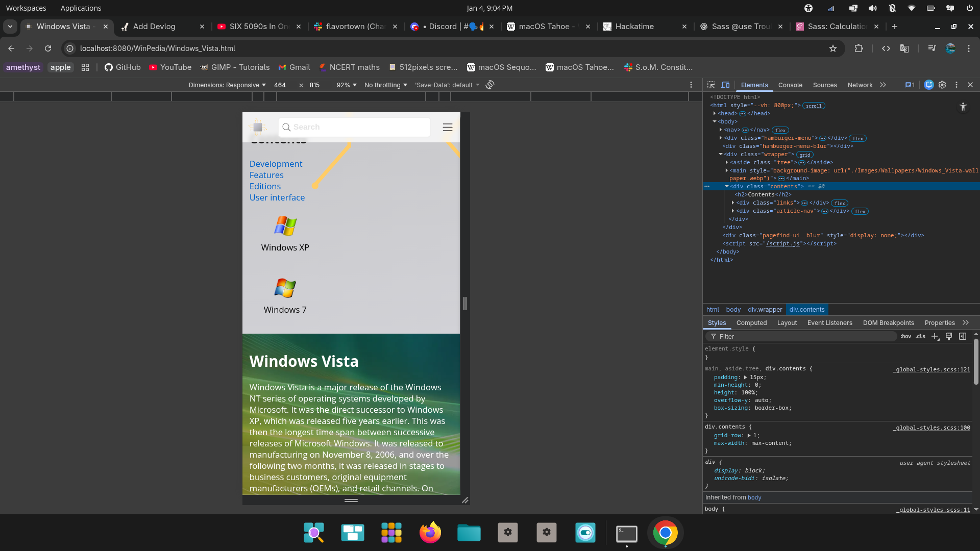The width and height of the screenshot is (980, 551).
Task: Click the new style rule plus icon
Action: click(x=935, y=336)
